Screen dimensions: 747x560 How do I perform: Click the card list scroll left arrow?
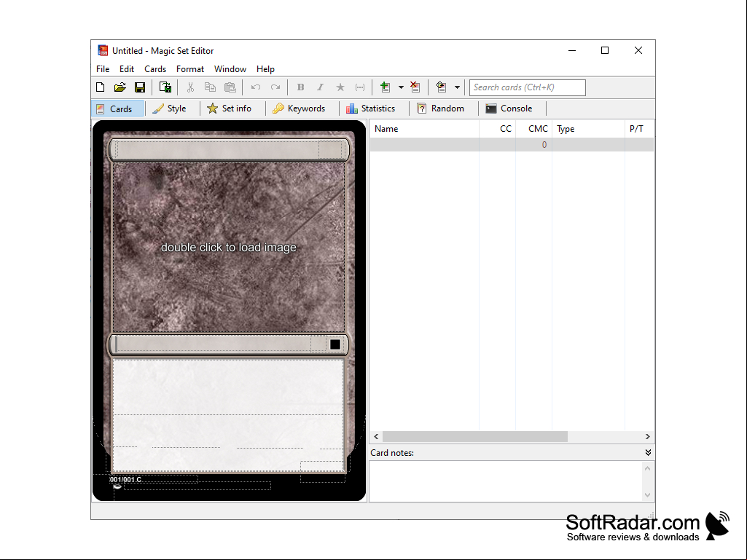376,436
